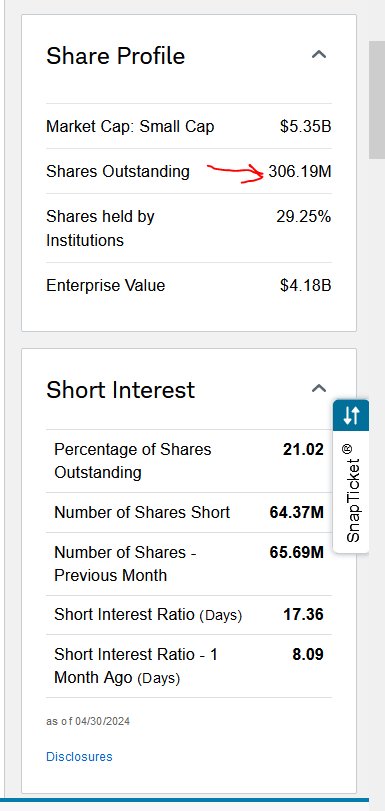The height and width of the screenshot is (811, 385).
Task: Open the Disclosures link
Action: tap(79, 757)
